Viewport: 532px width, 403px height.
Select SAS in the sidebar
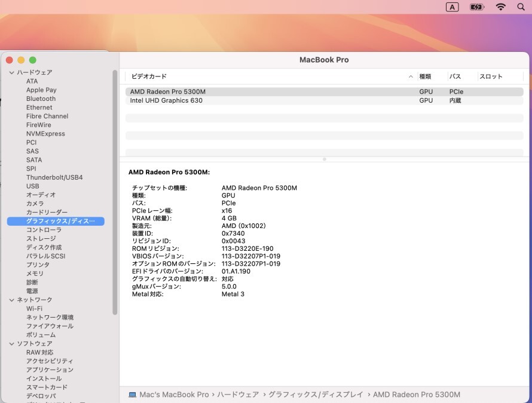[x=32, y=151]
